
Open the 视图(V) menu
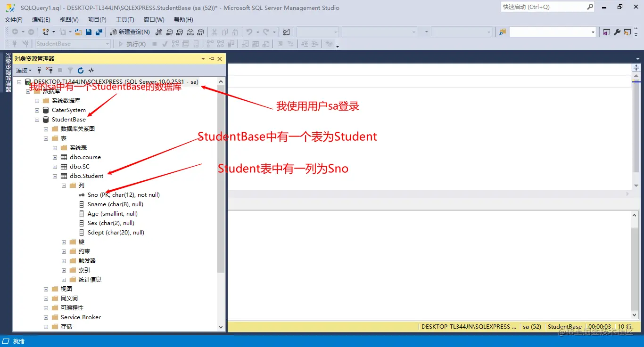[69, 20]
